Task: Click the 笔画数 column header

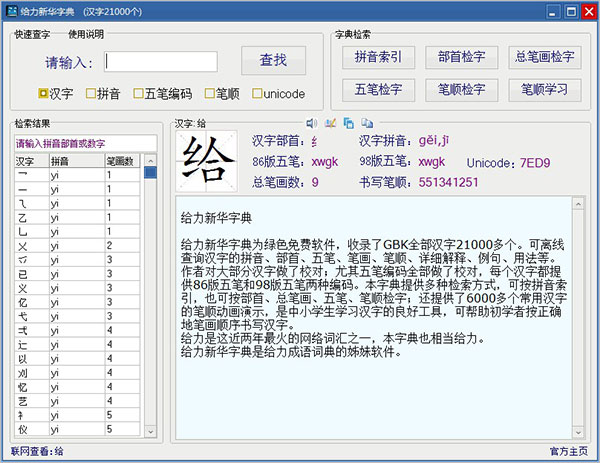Action: pos(122,161)
